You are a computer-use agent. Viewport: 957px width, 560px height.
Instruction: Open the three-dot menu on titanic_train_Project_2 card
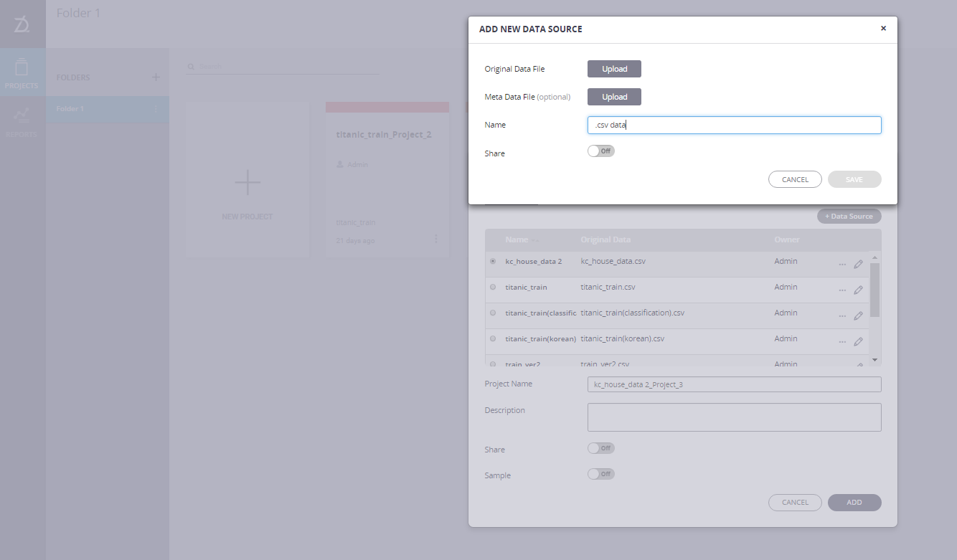coord(436,239)
